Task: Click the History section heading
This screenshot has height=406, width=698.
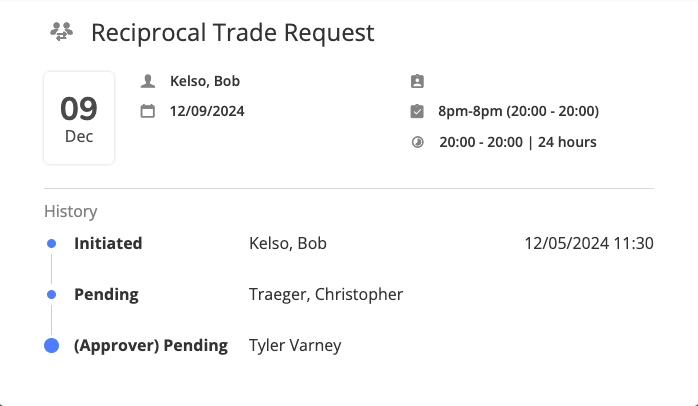Action: click(71, 211)
